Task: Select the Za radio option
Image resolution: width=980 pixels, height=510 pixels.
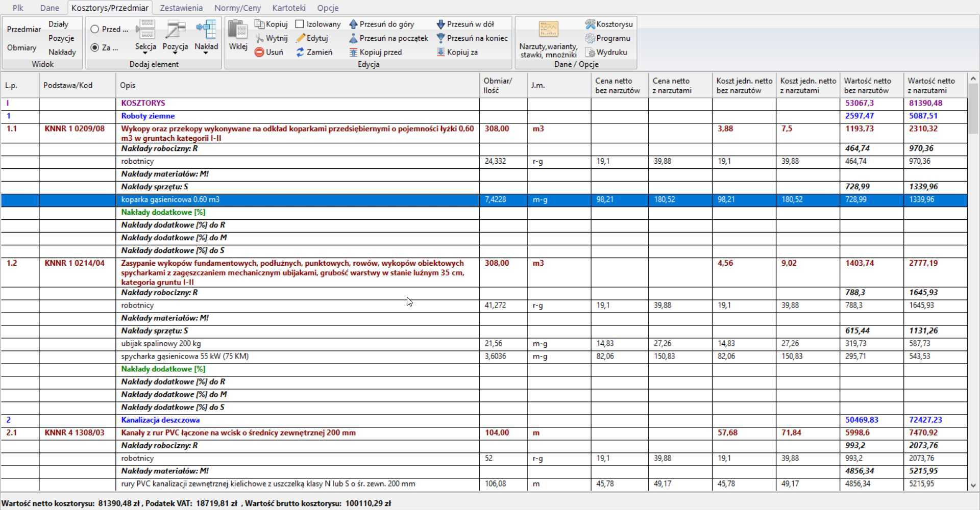Action: (95, 47)
